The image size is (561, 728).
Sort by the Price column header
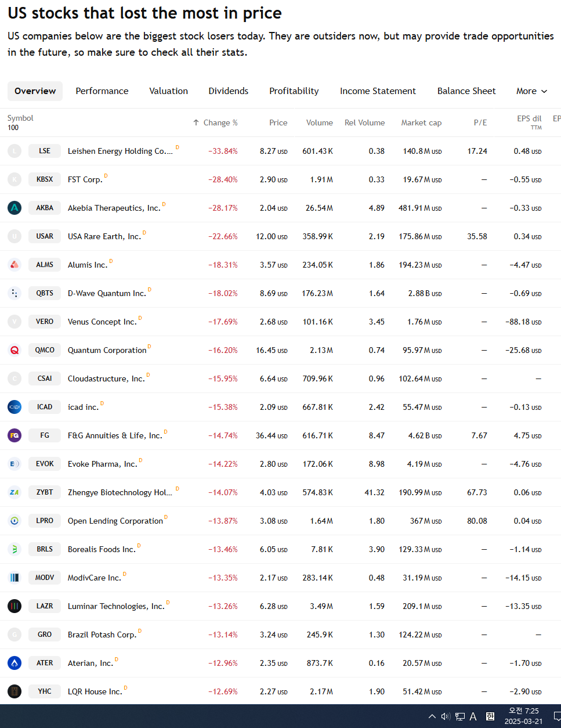(x=278, y=122)
